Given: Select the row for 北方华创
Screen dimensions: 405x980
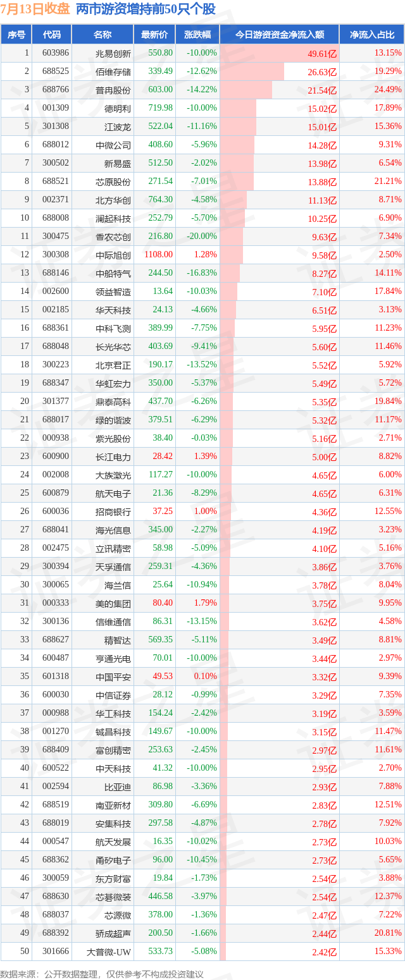Looking at the screenshot, I should [202, 200].
